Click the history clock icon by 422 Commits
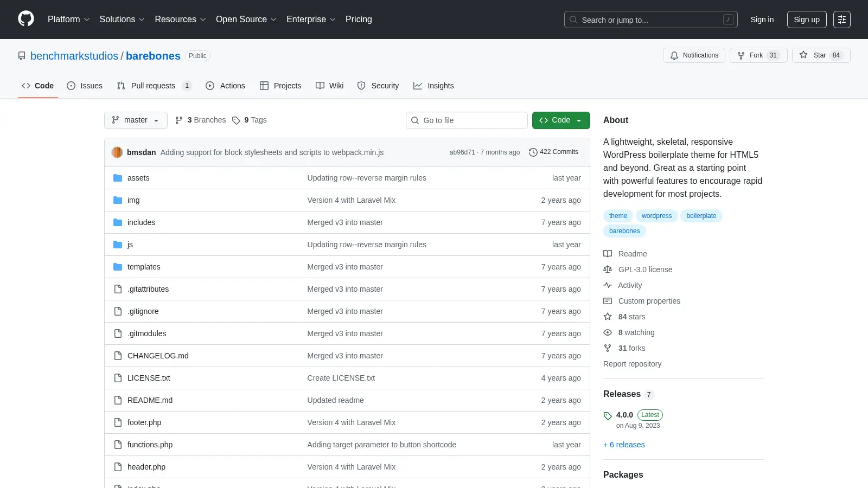Image resolution: width=868 pixels, height=488 pixels. point(533,152)
